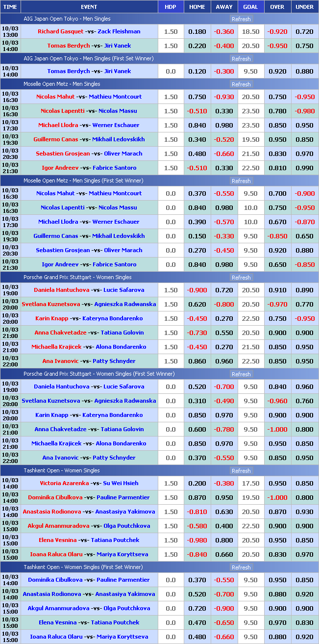This screenshot has height=644, width=319.
Task: Click Refresh for AIG Japan Open Men Singles
Action: (241, 19)
